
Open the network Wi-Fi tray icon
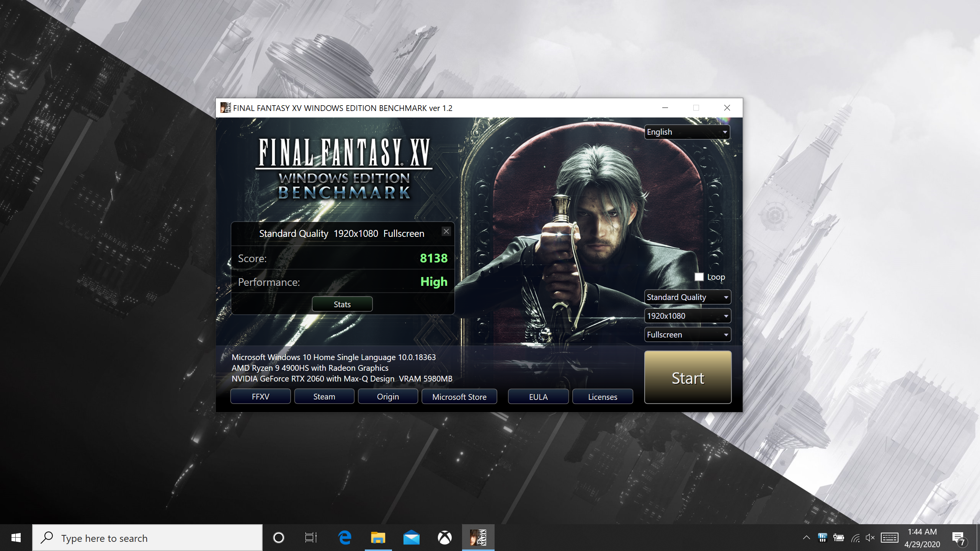(x=855, y=538)
